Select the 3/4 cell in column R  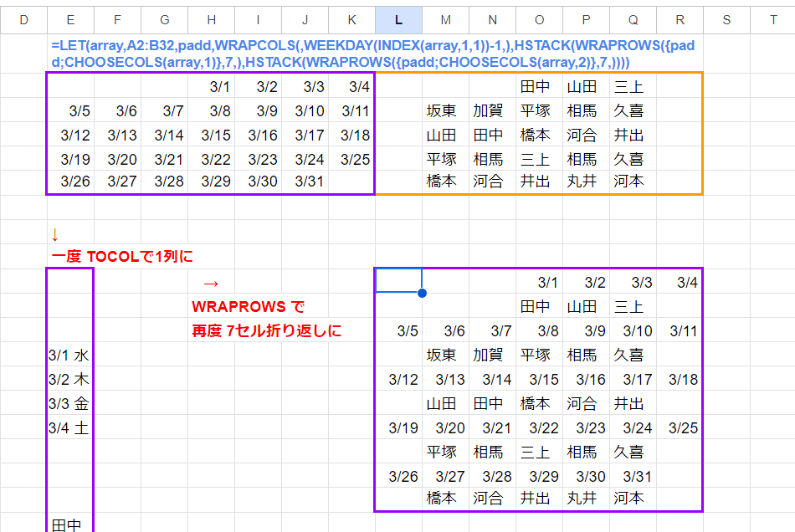click(x=680, y=282)
